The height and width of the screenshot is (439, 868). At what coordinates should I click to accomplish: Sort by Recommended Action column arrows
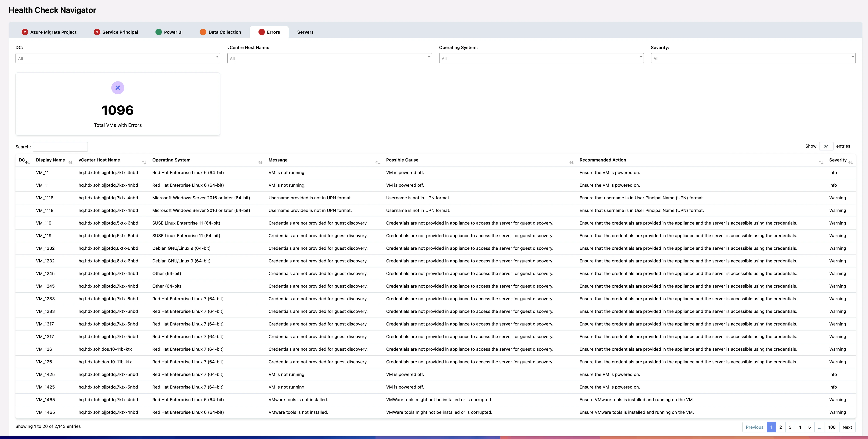[x=821, y=162]
